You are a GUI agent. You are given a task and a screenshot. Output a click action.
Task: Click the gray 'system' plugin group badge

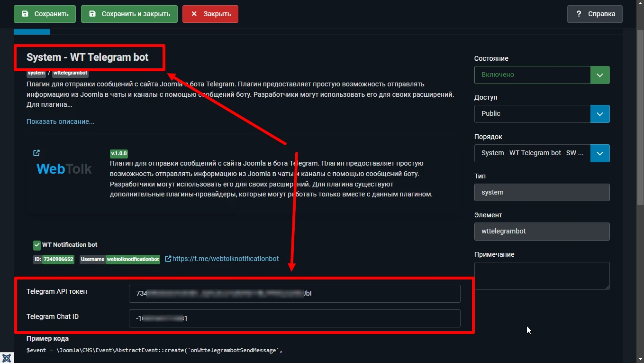pyautogui.click(x=36, y=73)
